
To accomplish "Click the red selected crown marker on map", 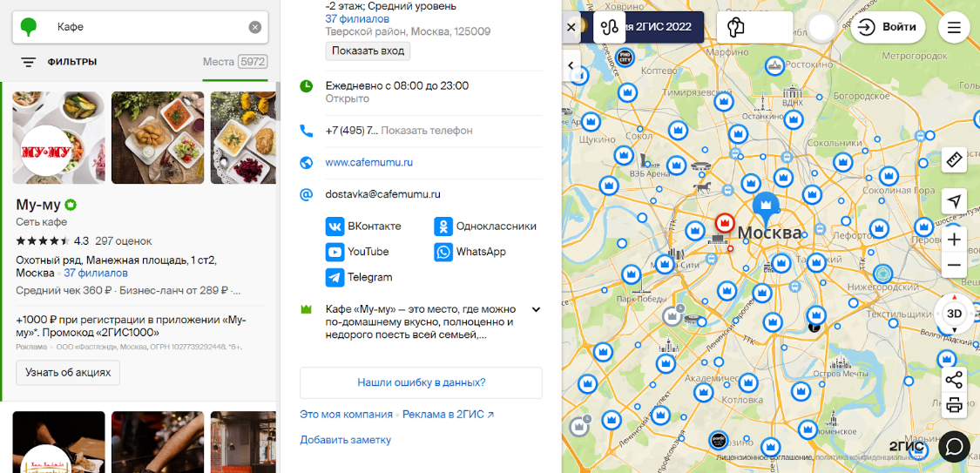I will pos(725,223).
